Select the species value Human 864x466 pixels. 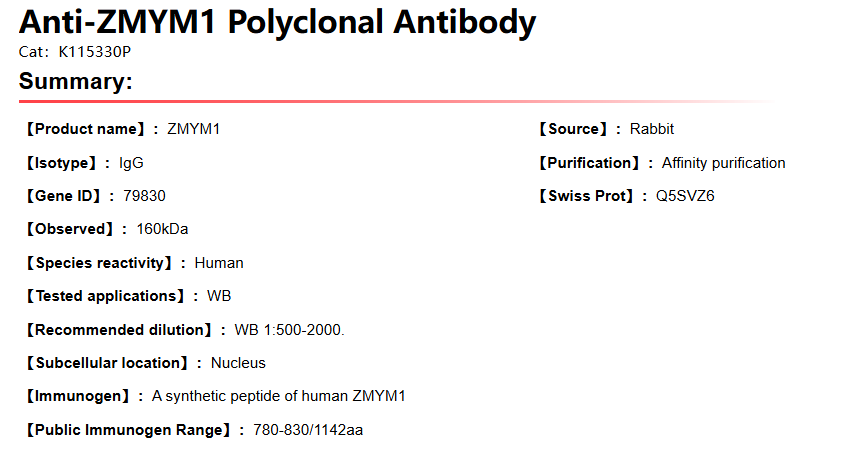click(219, 263)
